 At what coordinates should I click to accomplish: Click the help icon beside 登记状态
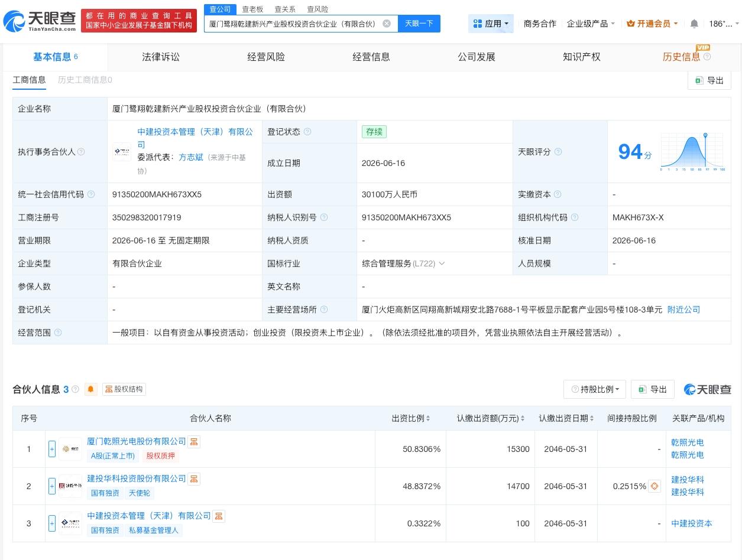[307, 132]
